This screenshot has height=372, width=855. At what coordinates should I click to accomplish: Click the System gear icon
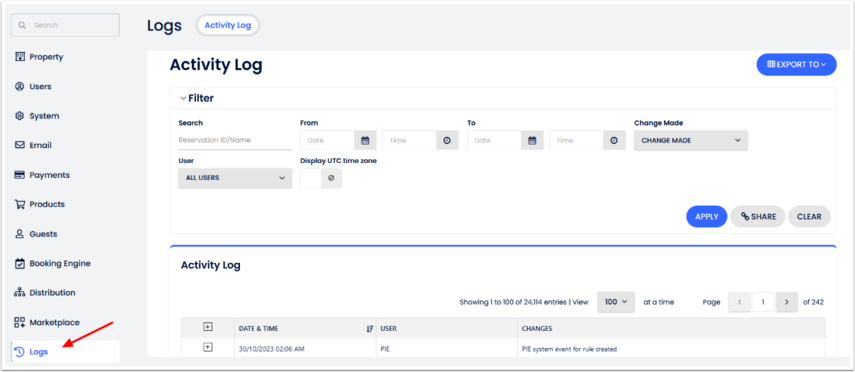point(20,116)
